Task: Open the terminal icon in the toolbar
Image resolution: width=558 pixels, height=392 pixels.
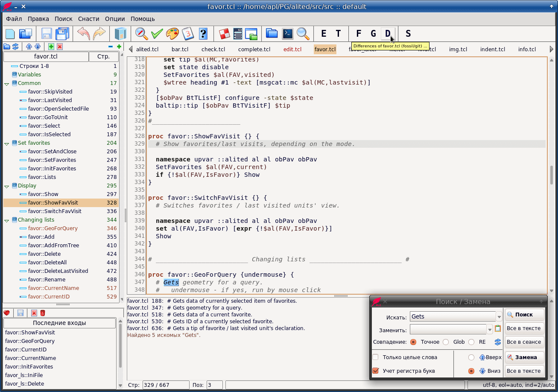Action: tap(288, 33)
